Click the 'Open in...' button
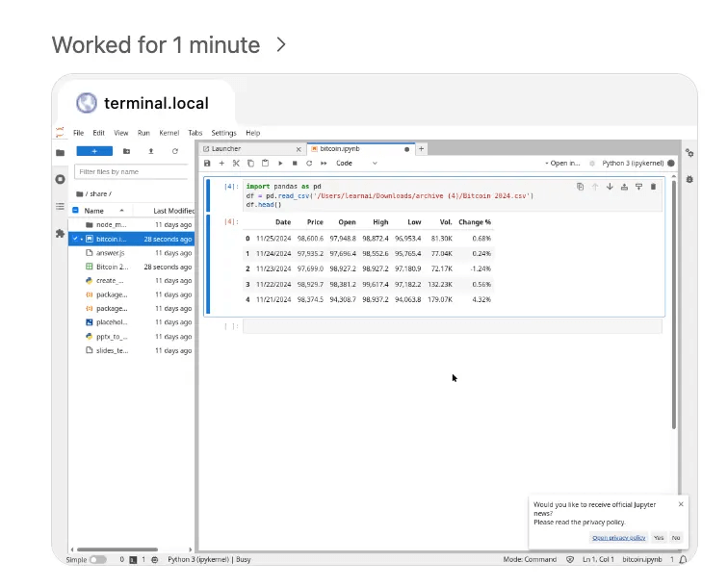The image size is (728, 587). (562, 164)
